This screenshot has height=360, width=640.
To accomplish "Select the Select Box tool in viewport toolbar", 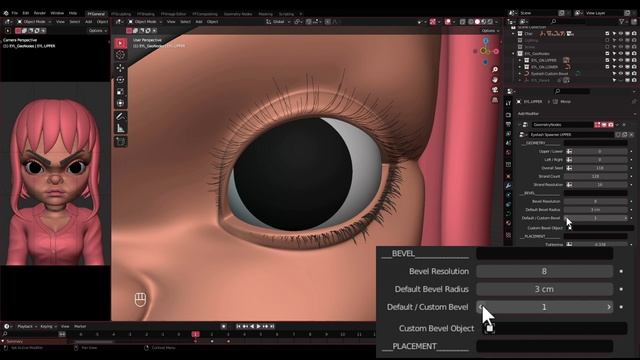I will pos(120,43).
